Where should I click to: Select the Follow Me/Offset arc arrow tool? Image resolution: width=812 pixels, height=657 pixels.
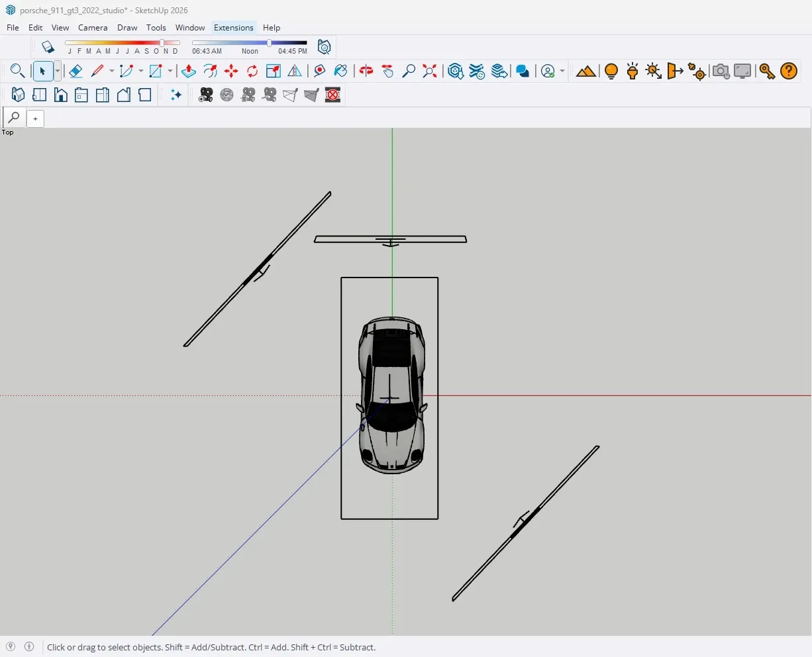coord(210,71)
